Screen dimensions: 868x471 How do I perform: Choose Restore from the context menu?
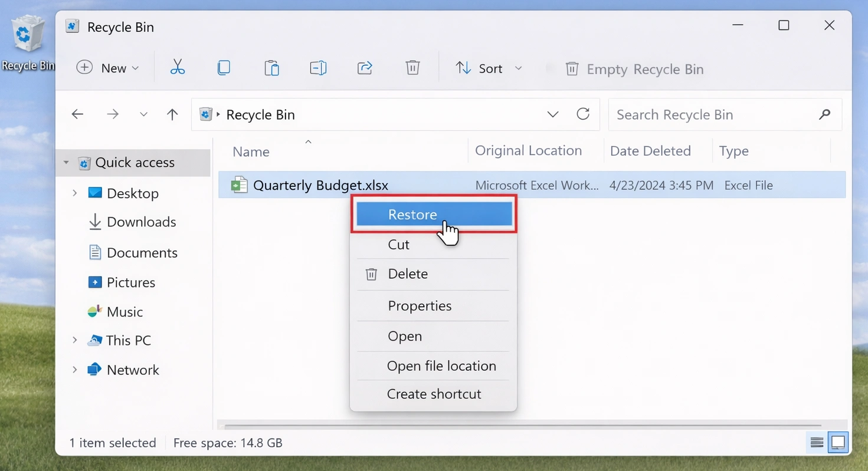click(x=434, y=214)
